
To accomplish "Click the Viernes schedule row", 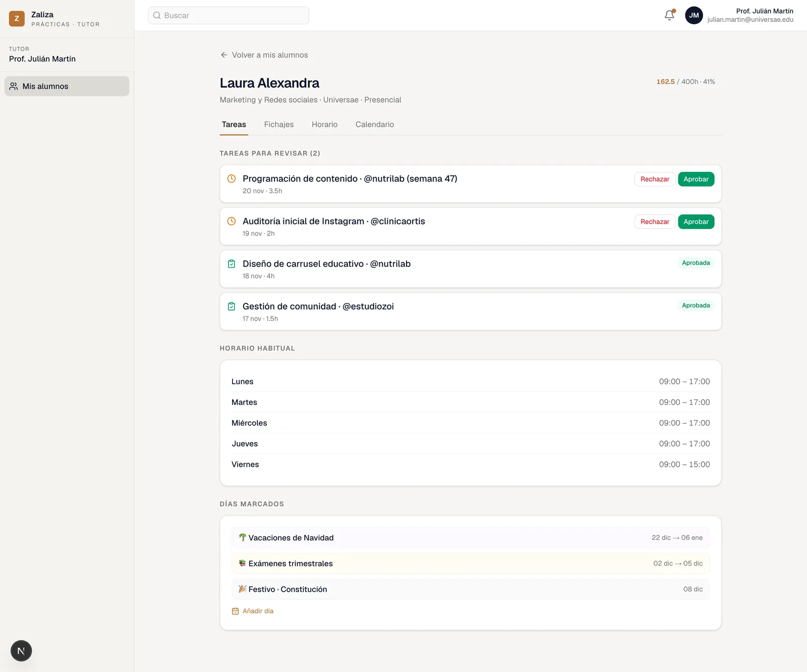I will 471,464.
